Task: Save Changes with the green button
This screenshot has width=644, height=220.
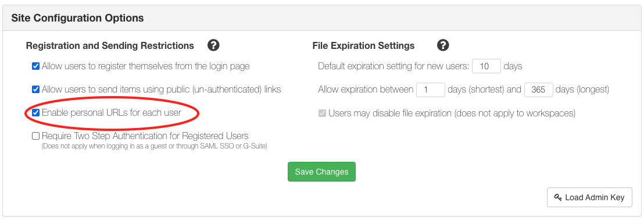Action: point(321,172)
